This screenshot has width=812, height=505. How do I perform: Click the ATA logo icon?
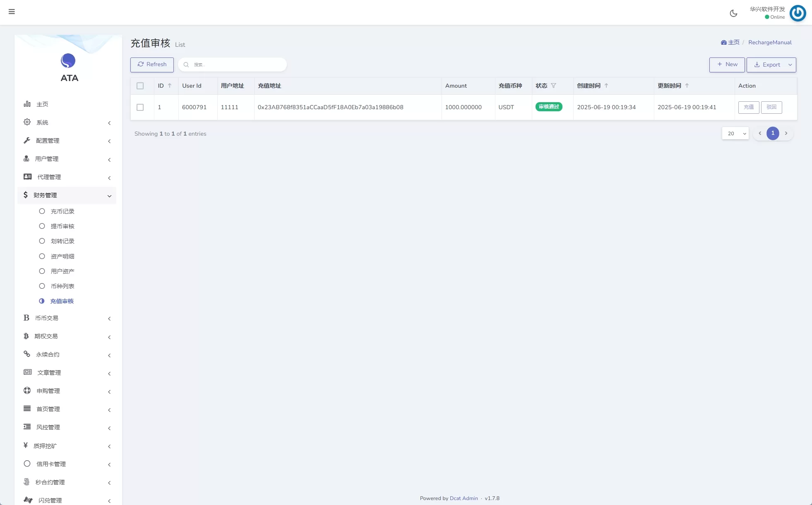[68, 61]
